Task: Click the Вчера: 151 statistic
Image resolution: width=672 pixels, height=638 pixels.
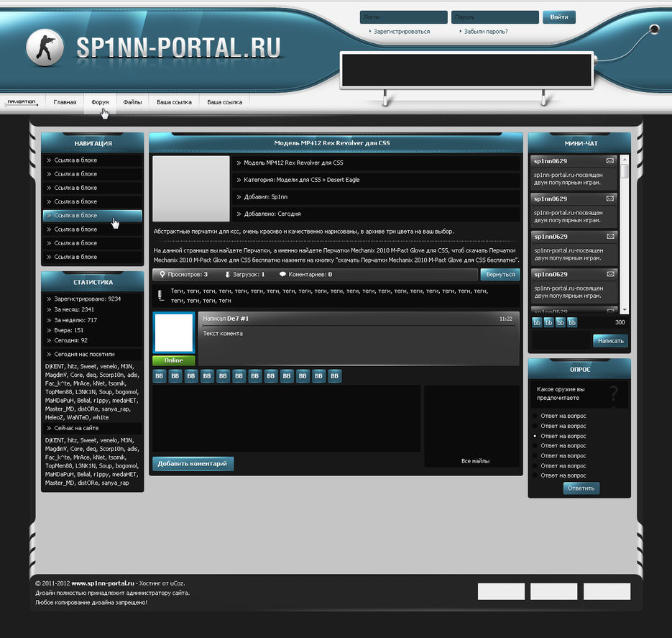Action: pyautogui.click(x=68, y=330)
